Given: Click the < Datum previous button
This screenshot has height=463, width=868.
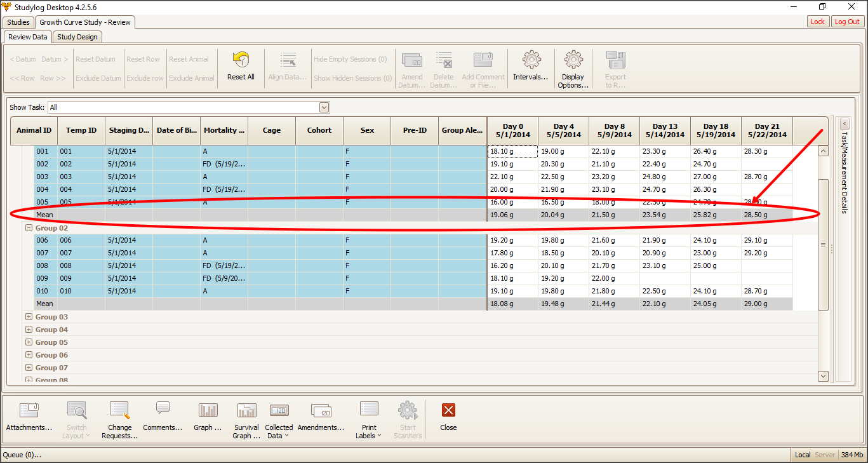Looking at the screenshot, I should point(23,59).
